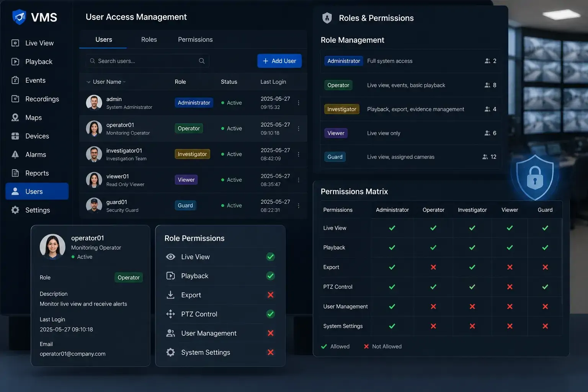Click the Administrator role user count icon
This screenshot has height=392, width=588.
click(x=487, y=61)
